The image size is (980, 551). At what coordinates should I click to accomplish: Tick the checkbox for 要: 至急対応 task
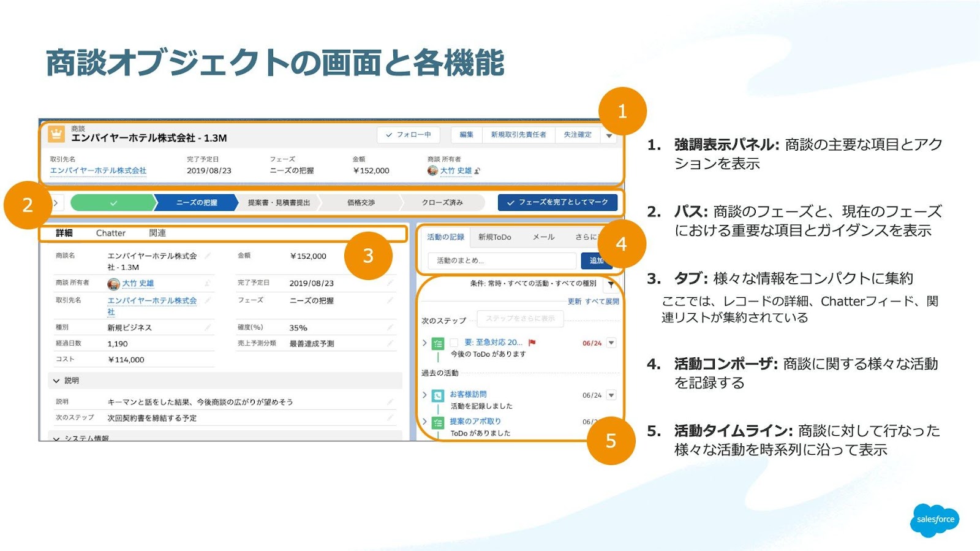click(454, 343)
